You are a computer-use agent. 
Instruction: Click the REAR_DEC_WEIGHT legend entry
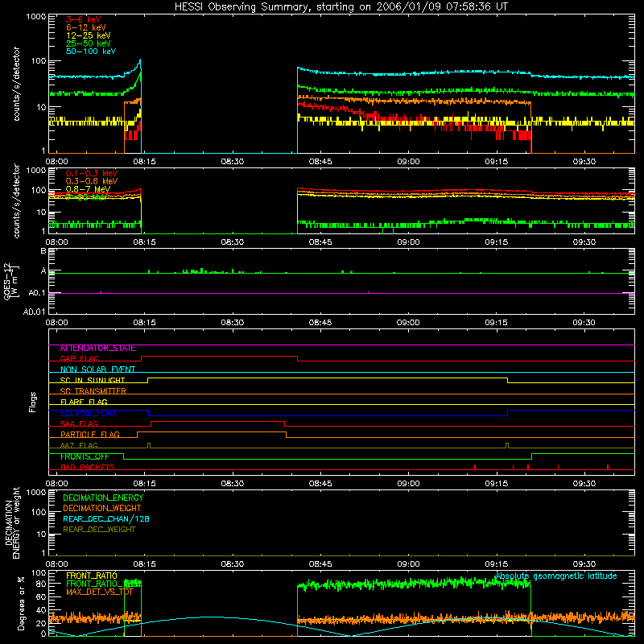[x=99, y=530]
